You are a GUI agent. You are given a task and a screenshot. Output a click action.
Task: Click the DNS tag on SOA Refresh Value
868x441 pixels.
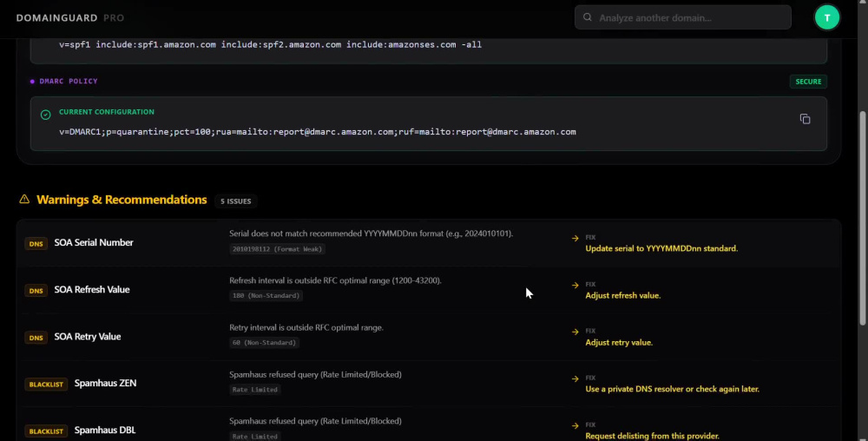point(36,291)
